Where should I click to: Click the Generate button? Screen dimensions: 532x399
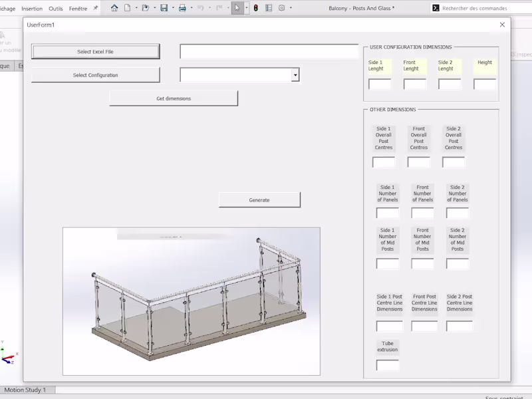coord(259,199)
